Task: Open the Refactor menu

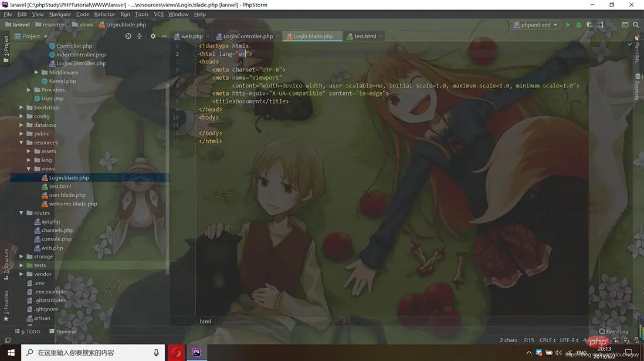Action: pos(104,14)
